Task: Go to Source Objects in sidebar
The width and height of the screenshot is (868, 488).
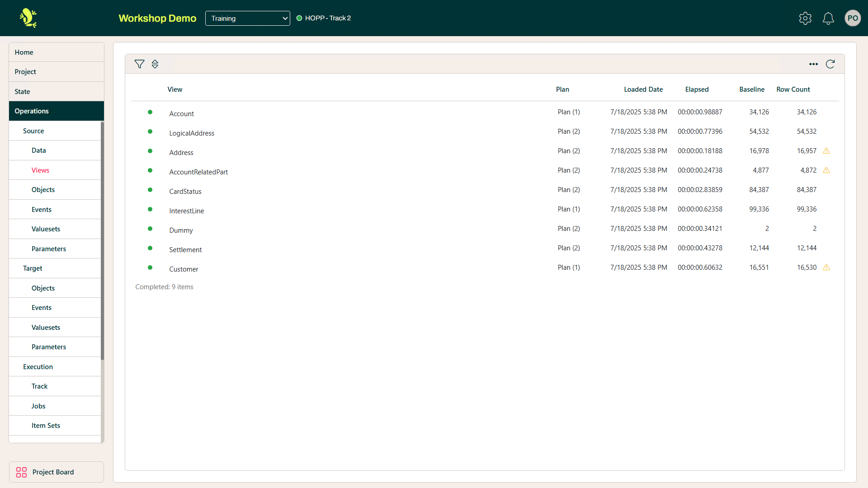Action: pyautogui.click(x=43, y=190)
